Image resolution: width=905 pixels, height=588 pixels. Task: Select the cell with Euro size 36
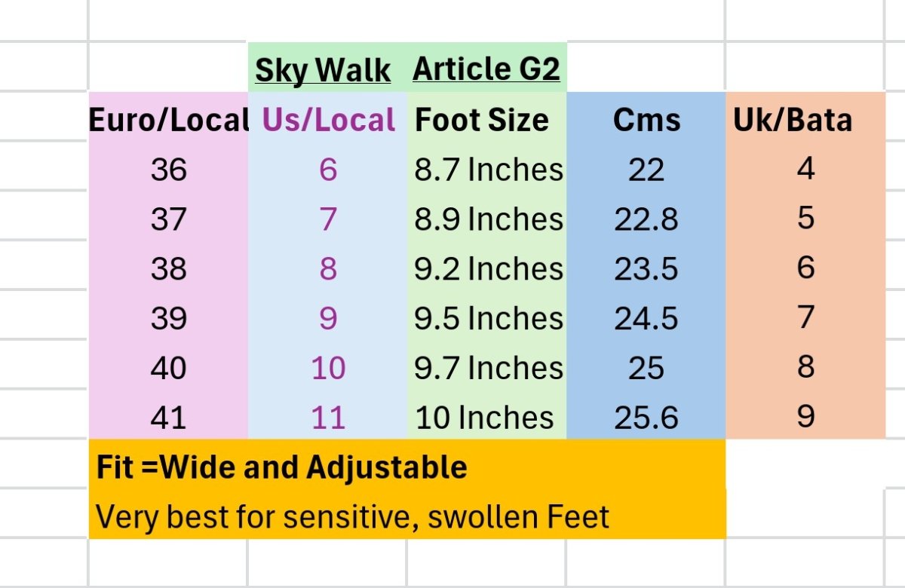[x=168, y=170]
